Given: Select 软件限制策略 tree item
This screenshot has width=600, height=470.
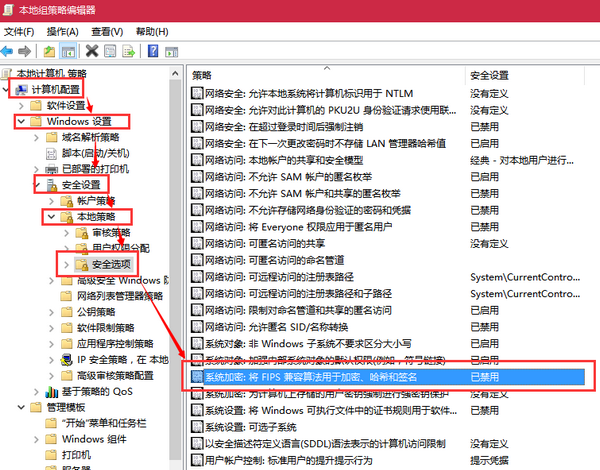Looking at the screenshot, I should [x=106, y=328].
